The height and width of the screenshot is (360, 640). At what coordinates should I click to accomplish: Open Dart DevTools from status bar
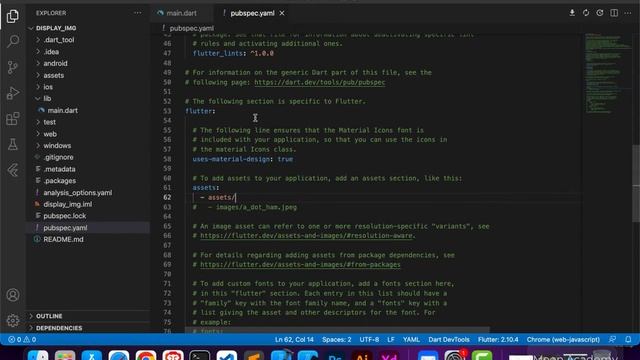click(x=449, y=340)
